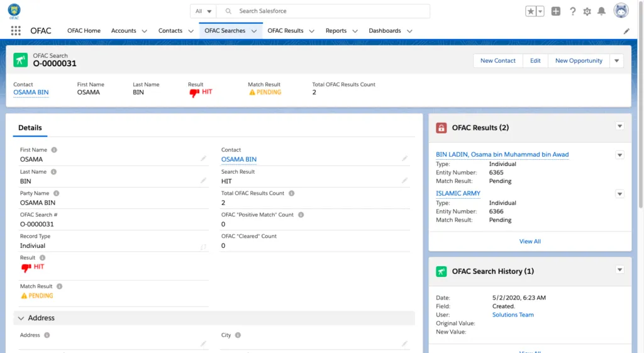
Task: Click the OFAC Results red lock icon
Action: [x=441, y=128]
